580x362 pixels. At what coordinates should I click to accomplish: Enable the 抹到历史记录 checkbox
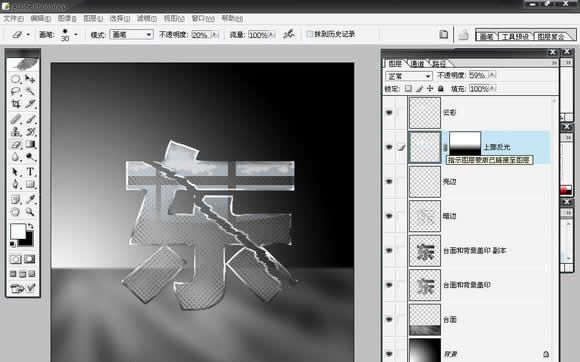tap(310, 34)
